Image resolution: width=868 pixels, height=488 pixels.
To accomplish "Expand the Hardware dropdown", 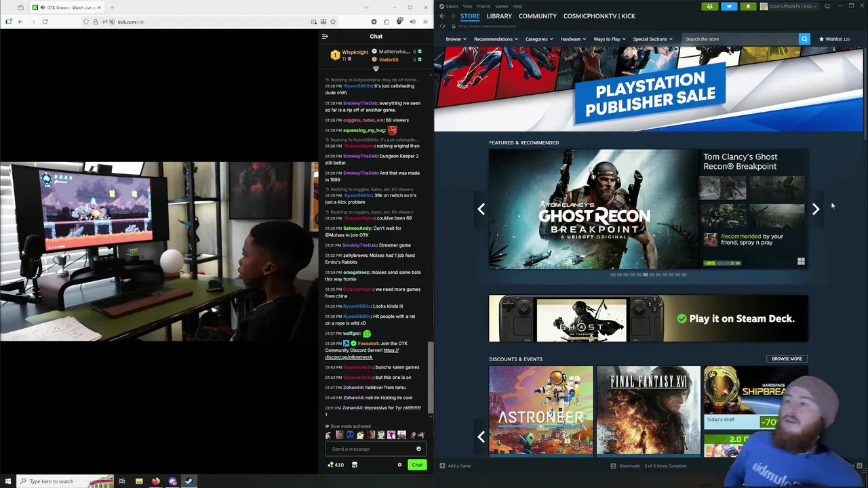I will (x=573, y=39).
